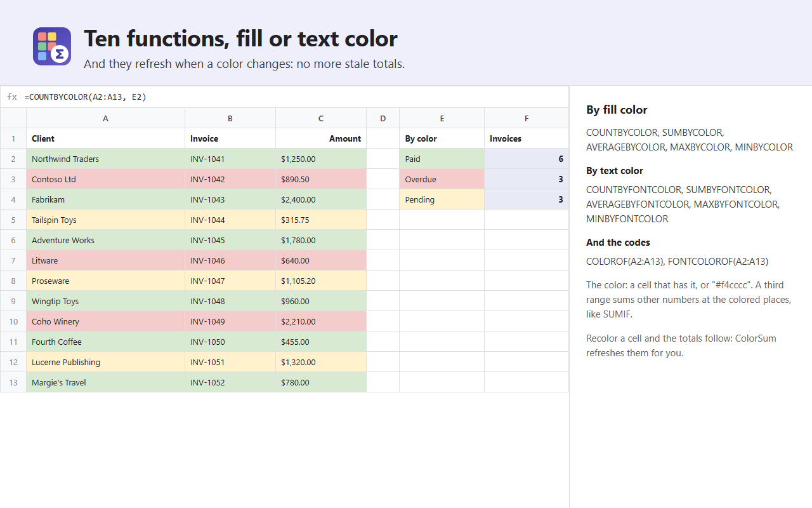The height and width of the screenshot is (508, 812).
Task: Select the red 'Overdue' color cell
Action: [x=442, y=179]
